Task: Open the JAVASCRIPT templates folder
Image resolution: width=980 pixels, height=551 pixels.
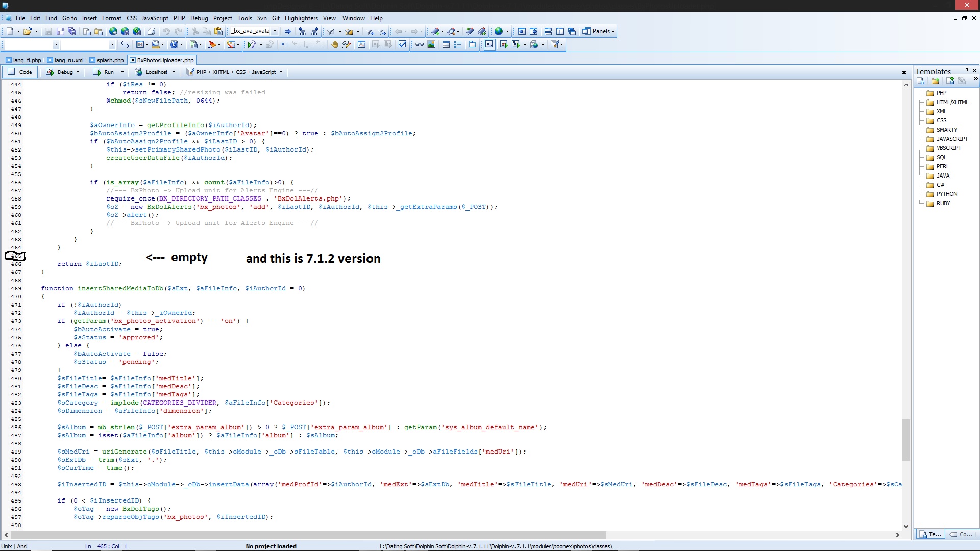Action: pyautogui.click(x=951, y=139)
